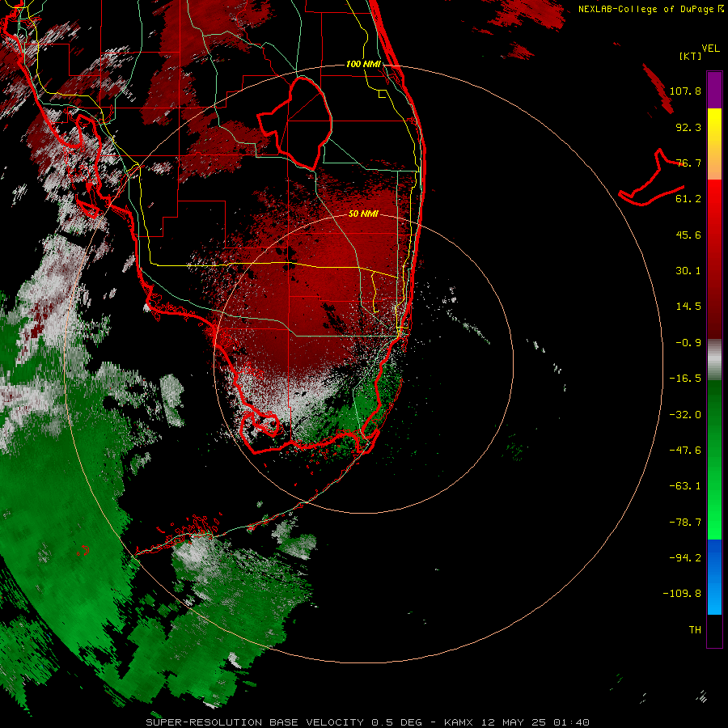Click the 14.5 scale label
The width and height of the screenshot is (728, 728).
tap(688, 307)
